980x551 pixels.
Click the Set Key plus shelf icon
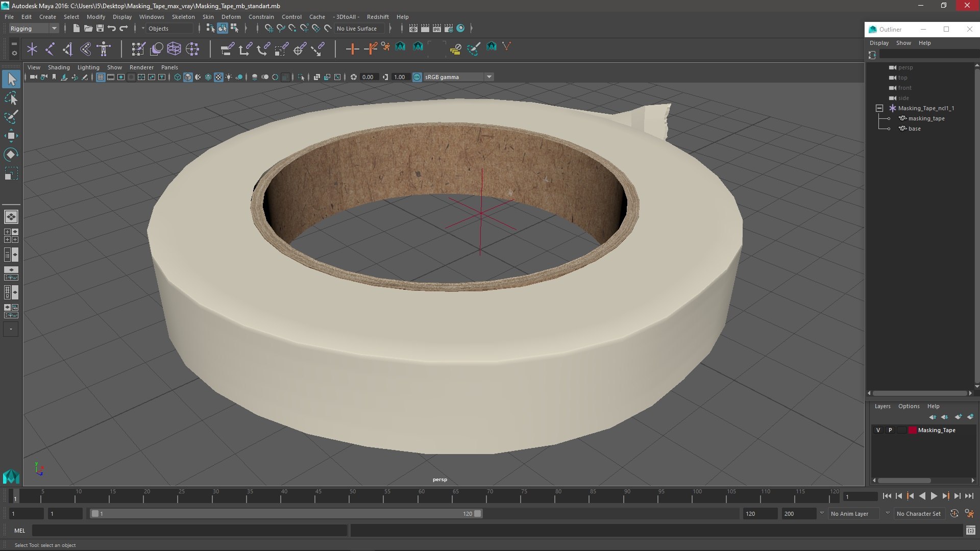[352, 49]
